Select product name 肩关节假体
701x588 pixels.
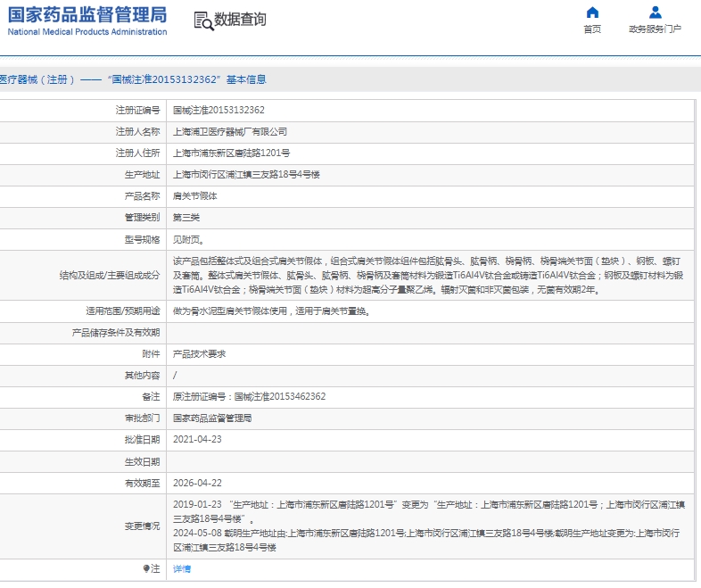pyautogui.click(x=195, y=195)
